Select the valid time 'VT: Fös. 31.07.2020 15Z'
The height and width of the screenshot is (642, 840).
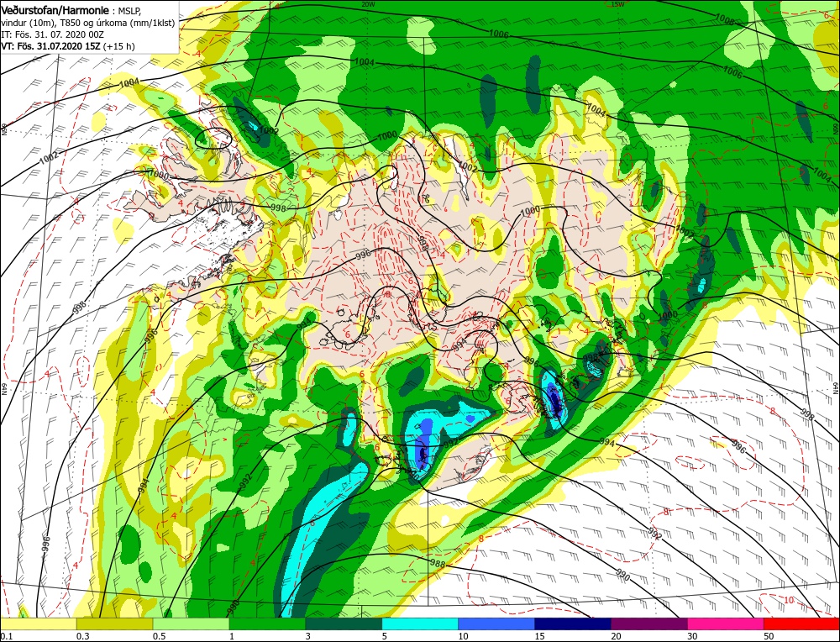(x=52, y=46)
